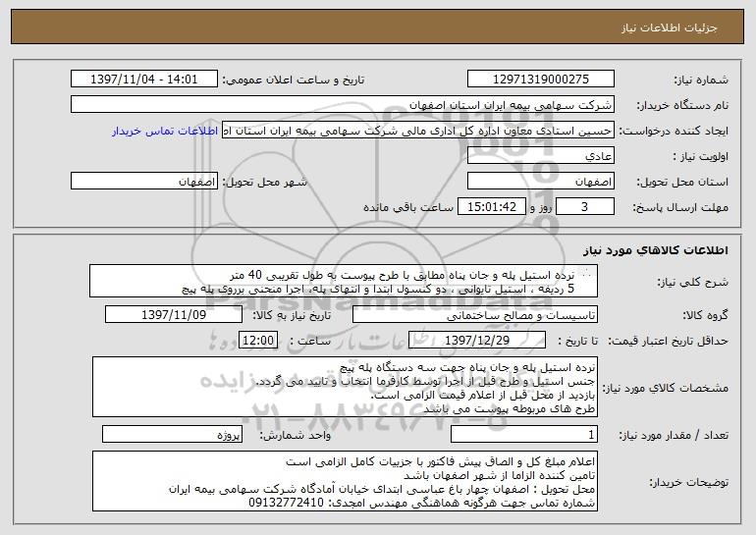
Task: Click the label حداقل تاریخ اعتبار قیمت
Action: (669, 342)
